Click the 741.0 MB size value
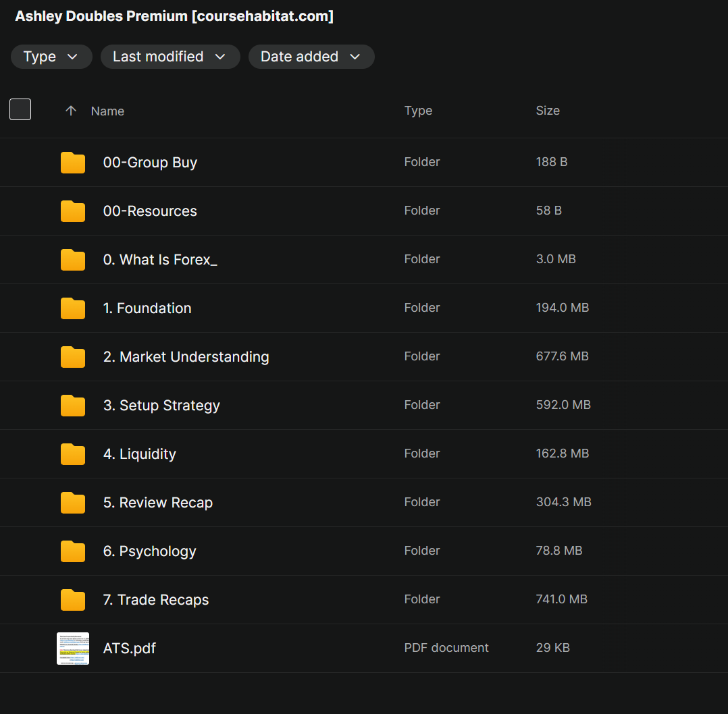728x714 pixels. pos(562,599)
